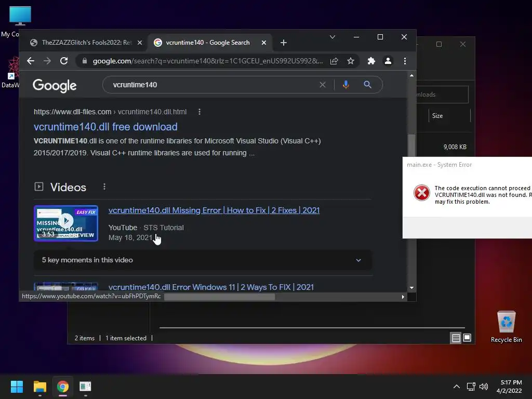Open Chrome extensions puzzle icon
Image resolution: width=532 pixels, height=399 pixels.
pos(371,61)
